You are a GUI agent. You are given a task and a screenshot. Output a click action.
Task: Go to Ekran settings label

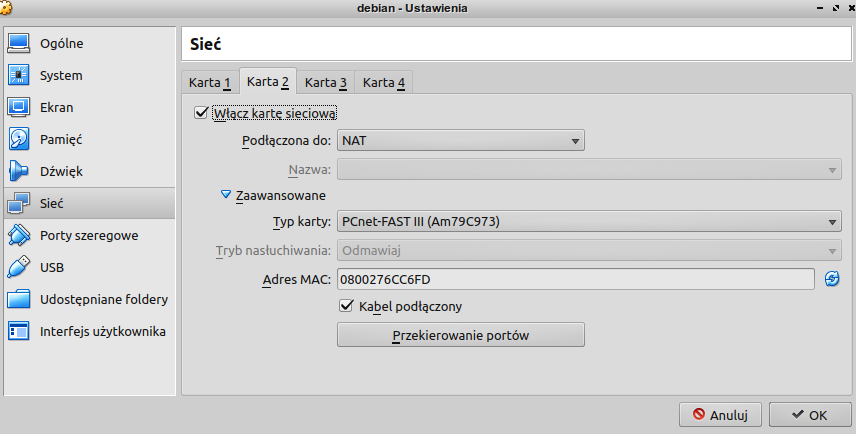point(56,107)
